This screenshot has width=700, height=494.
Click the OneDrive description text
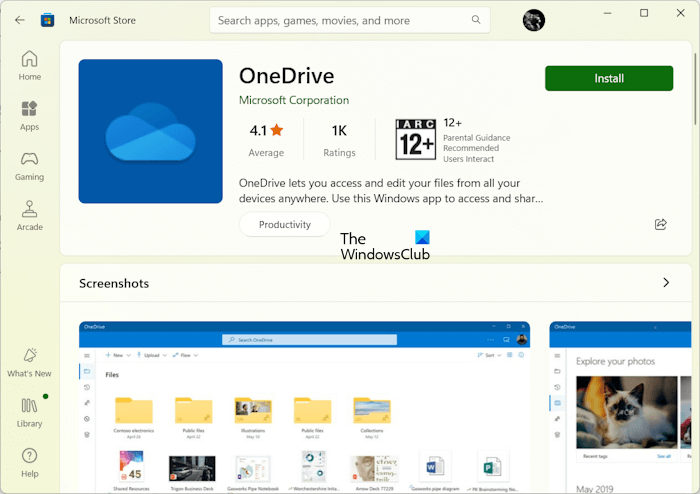click(x=391, y=191)
